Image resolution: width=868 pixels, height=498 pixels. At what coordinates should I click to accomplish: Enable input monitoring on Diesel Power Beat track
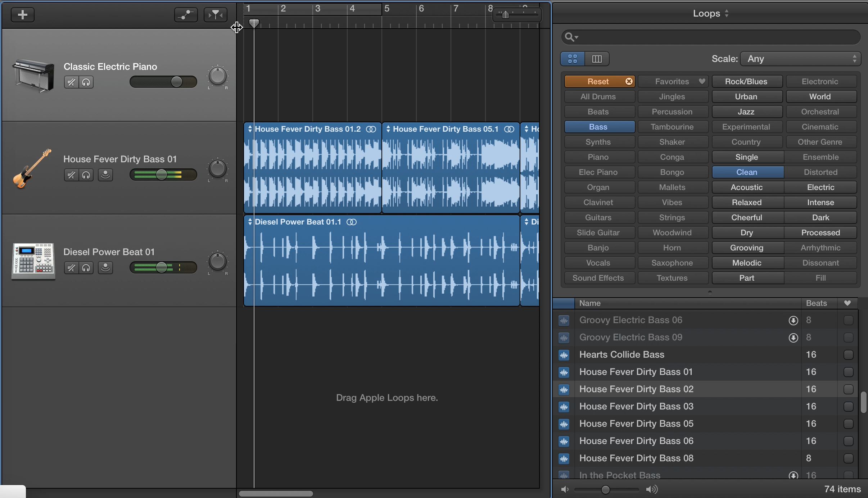coord(105,268)
